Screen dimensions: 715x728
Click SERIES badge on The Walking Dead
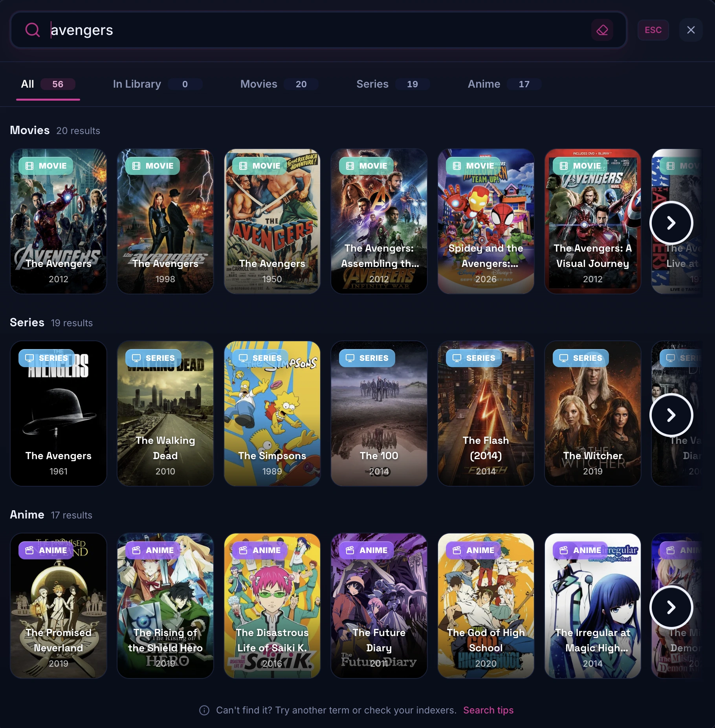coord(153,358)
